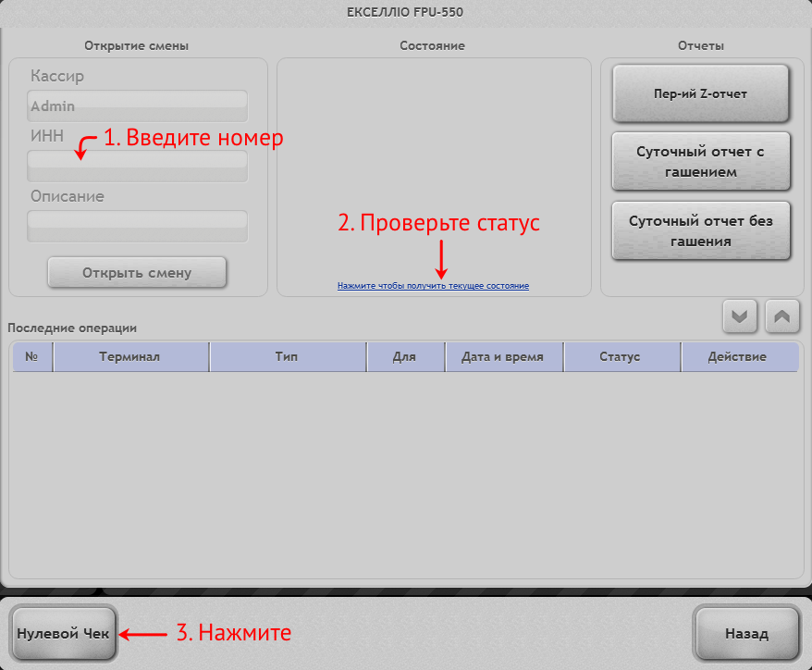The height and width of the screenshot is (670, 812).
Task: Click the up arrow scroll button
Action: [782, 316]
